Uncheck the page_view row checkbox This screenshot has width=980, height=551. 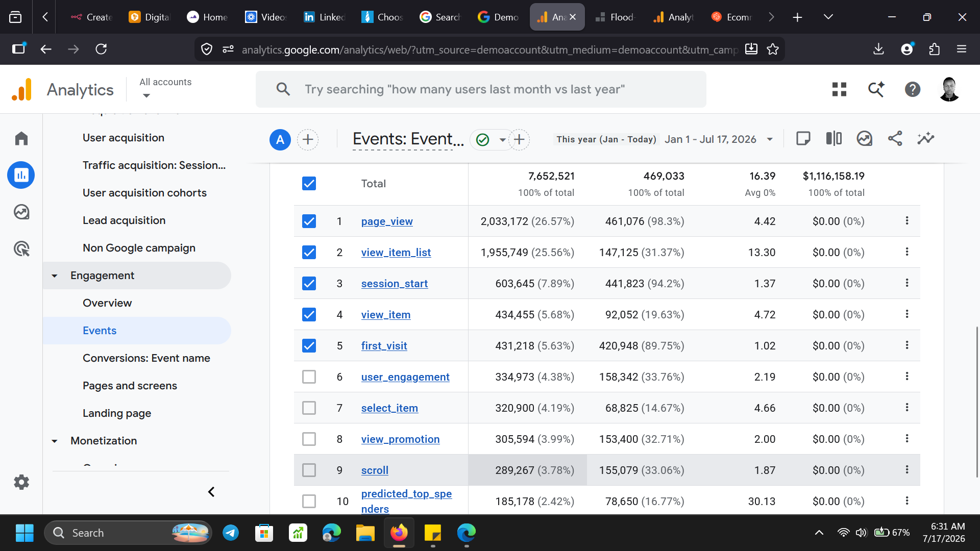pyautogui.click(x=309, y=221)
